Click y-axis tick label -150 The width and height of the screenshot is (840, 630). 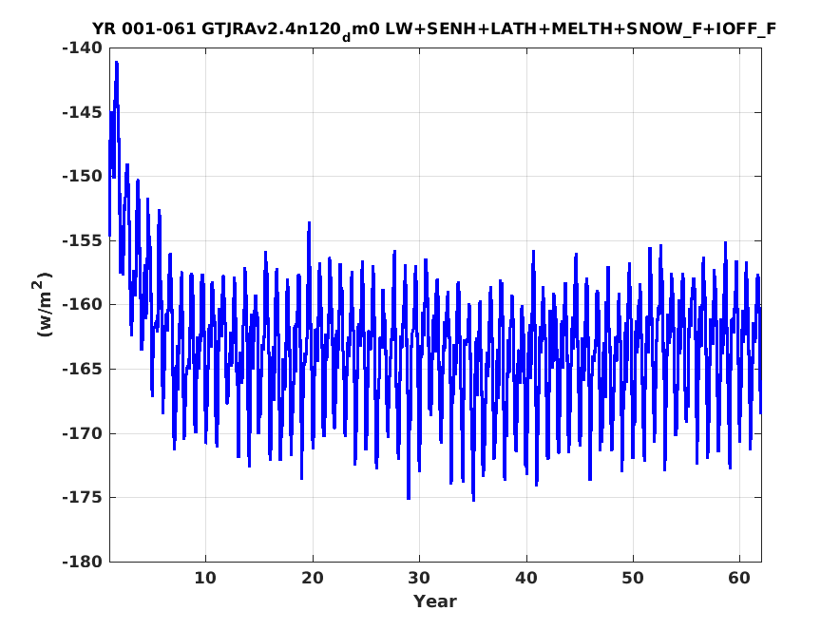coord(82,176)
